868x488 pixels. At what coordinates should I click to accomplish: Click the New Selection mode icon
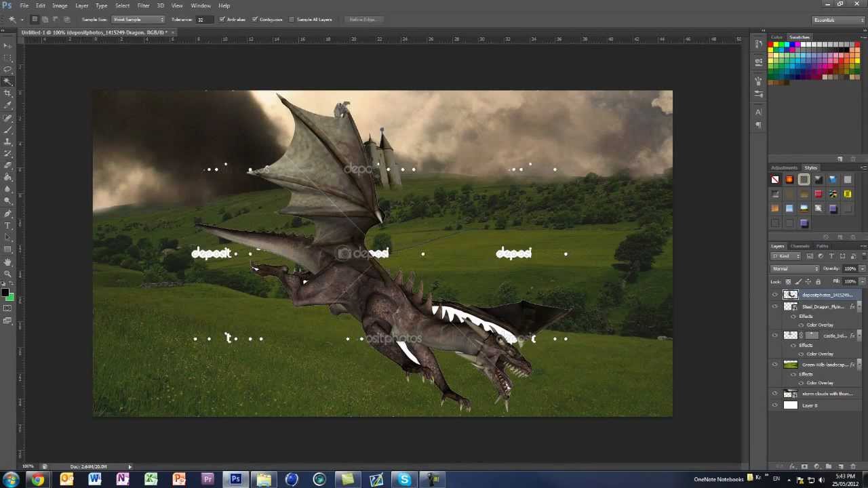(x=35, y=19)
